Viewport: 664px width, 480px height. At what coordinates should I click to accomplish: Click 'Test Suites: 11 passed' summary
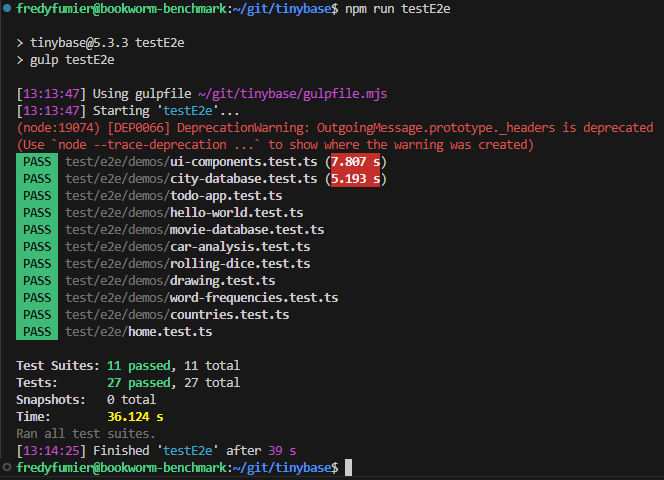128,365
